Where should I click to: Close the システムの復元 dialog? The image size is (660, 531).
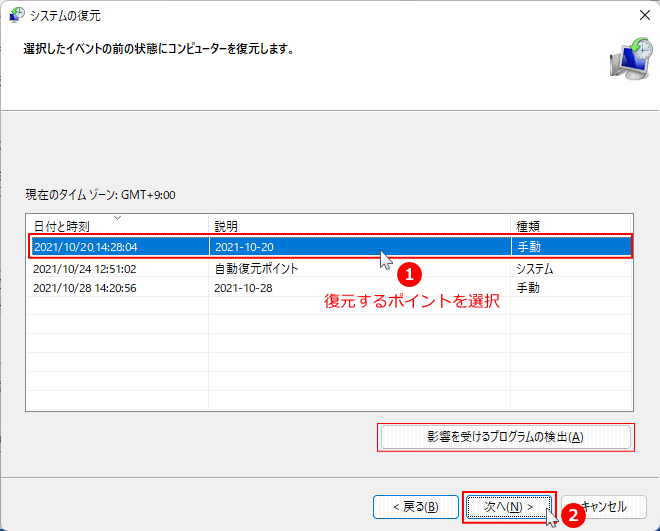point(644,15)
